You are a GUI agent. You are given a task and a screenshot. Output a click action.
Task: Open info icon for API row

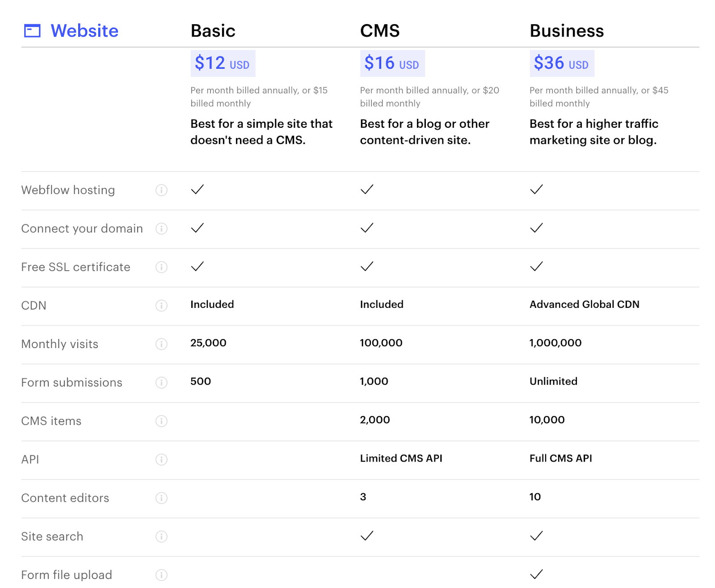point(161,459)
